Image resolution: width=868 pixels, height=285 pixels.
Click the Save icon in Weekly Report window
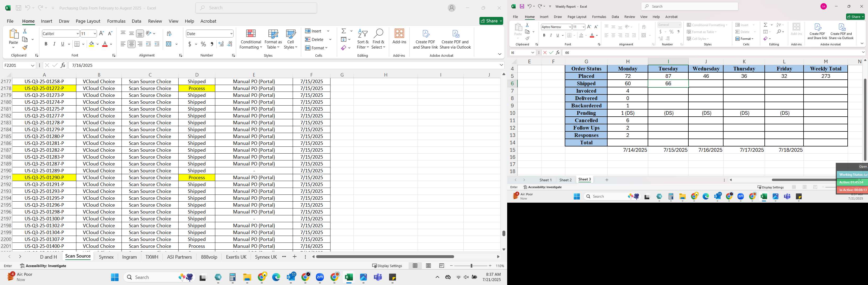[522, 6]
